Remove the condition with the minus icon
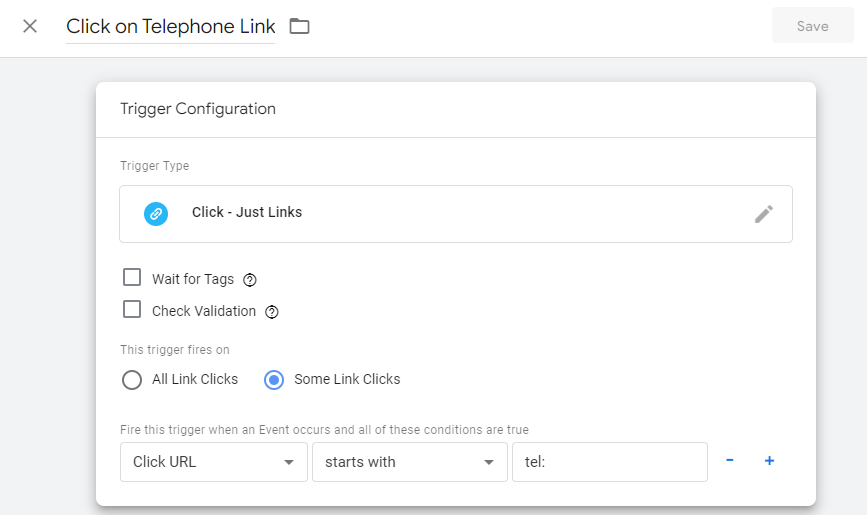This screenshot has width=867, height=515. click(730, 460)
